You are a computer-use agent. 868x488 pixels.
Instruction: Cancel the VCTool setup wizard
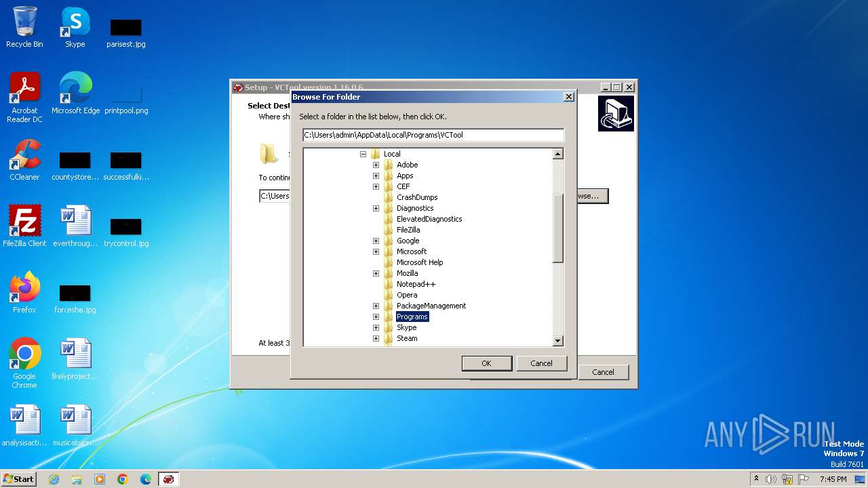(x=603, y=372)
